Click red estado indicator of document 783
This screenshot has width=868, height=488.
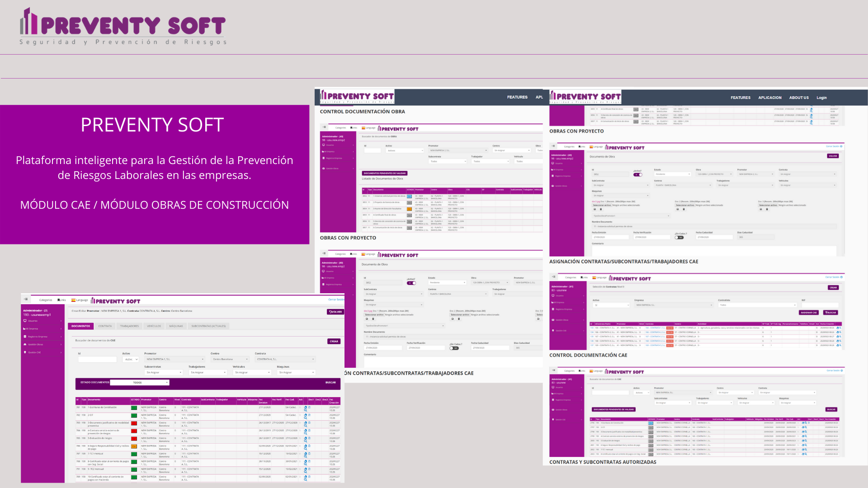(x=134, y=423)
